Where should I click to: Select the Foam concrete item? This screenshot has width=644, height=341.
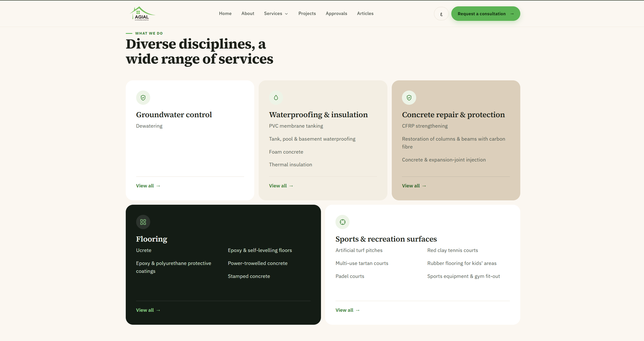286,152
